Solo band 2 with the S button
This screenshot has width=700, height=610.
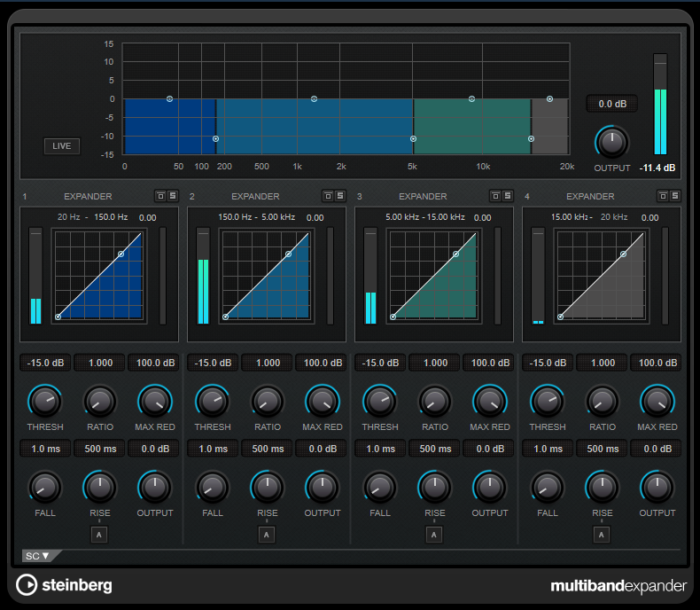click(340, 196)
